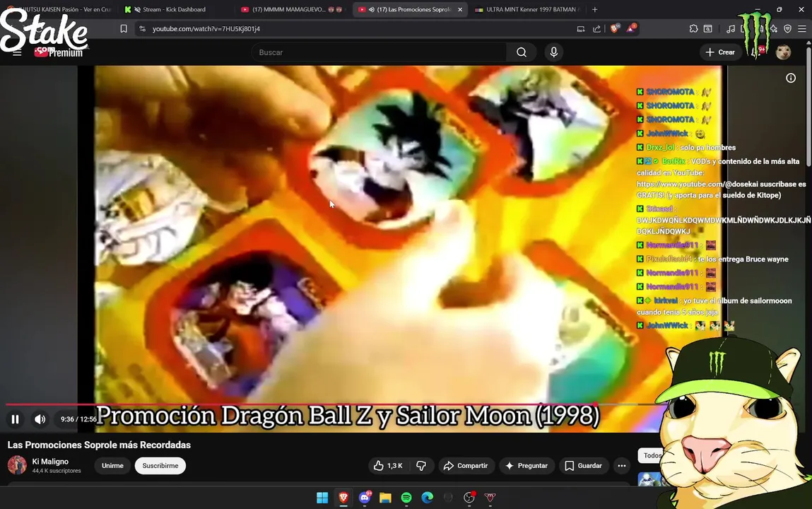Screen dimensions: 812x509
Task: Dislike the video with thumbs-down
Action: pyautogui.click(x=421, y=465)
